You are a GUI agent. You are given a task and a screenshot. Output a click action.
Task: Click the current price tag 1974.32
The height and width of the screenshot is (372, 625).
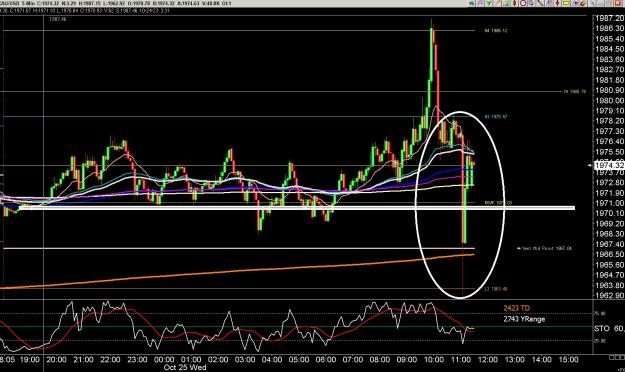click(x=609, y=165)
